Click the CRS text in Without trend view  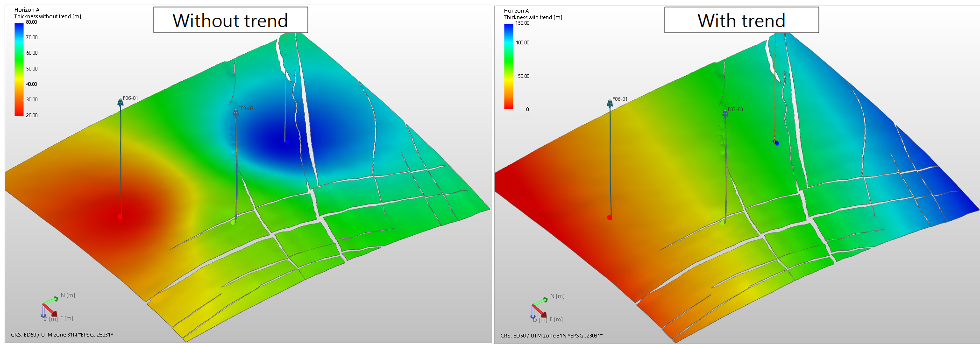pyautogui.click(x=62, y=335)
